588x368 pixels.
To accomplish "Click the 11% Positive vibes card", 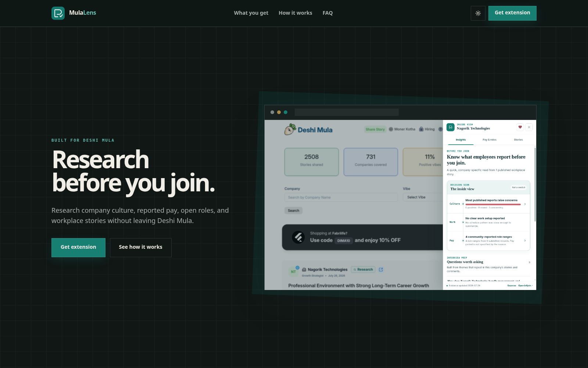I will coord(423,162).
